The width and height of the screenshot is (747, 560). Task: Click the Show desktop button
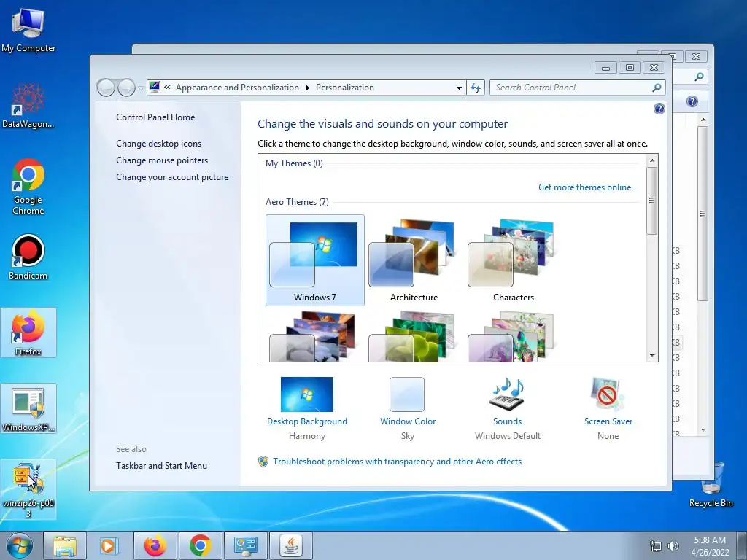pyautogui.click(x=742, y=545)
